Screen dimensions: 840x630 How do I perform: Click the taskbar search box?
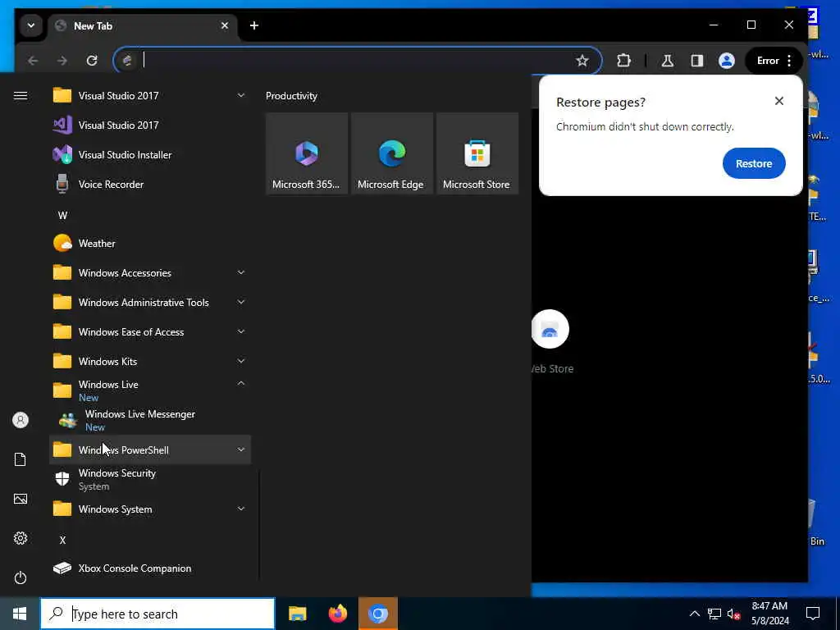[x=157, y=614]
